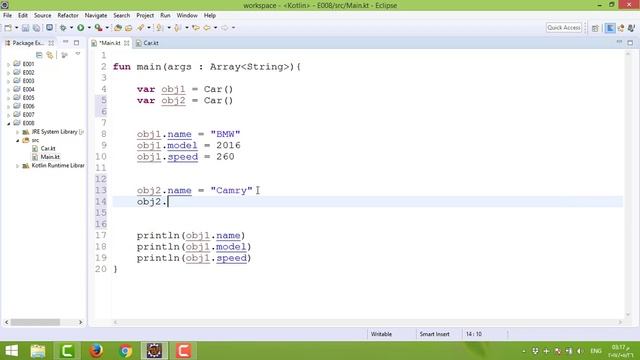Click the scroll right arrow in Package Explorer
The image size is (640, 360).
(x=80, y=322)
